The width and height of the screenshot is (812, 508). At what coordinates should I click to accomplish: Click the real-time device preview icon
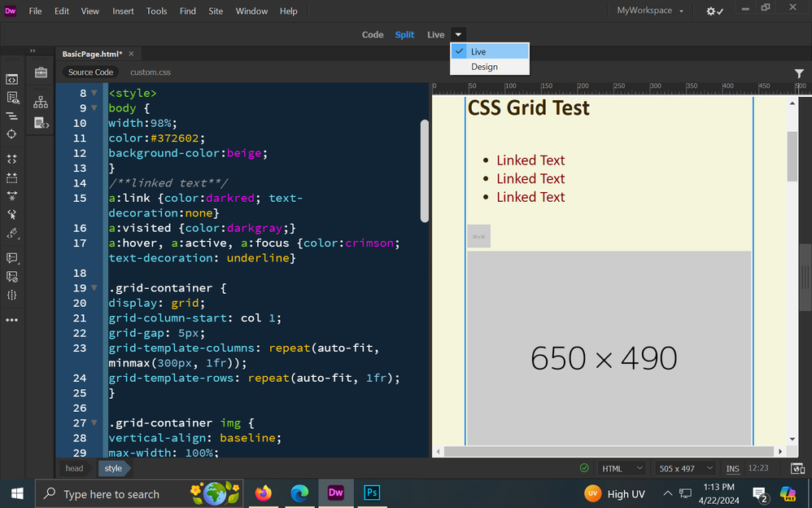797,469
